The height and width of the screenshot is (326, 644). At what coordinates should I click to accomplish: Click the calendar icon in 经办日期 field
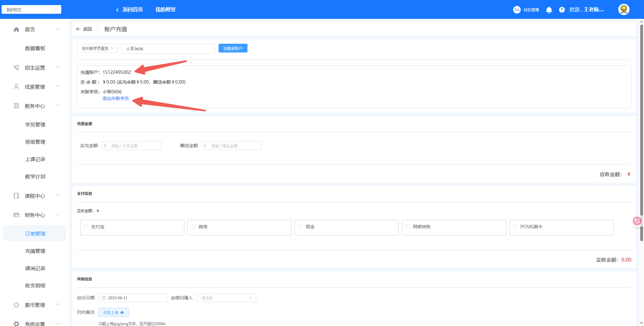(104, 298)
